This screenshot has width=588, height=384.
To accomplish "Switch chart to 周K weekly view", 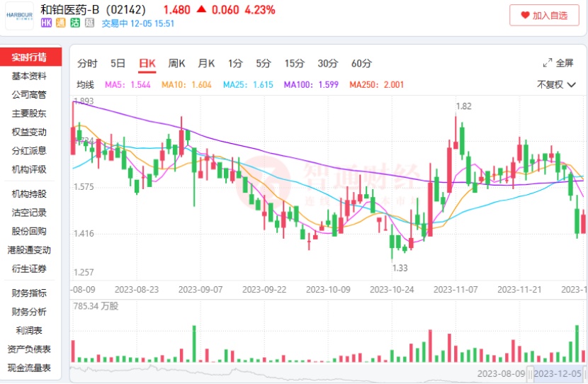I will tap(176, 63).
